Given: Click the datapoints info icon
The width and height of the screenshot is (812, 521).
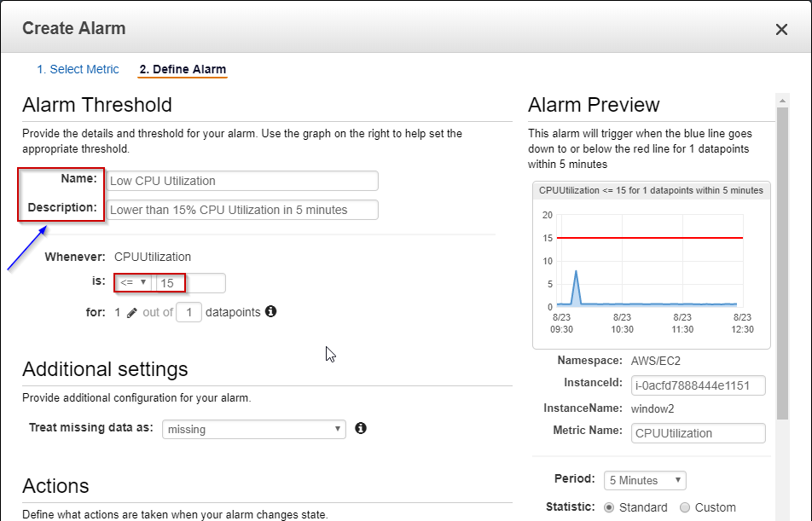Looking at the screenshot, I should pyautogui.click(x=270, y=312).
